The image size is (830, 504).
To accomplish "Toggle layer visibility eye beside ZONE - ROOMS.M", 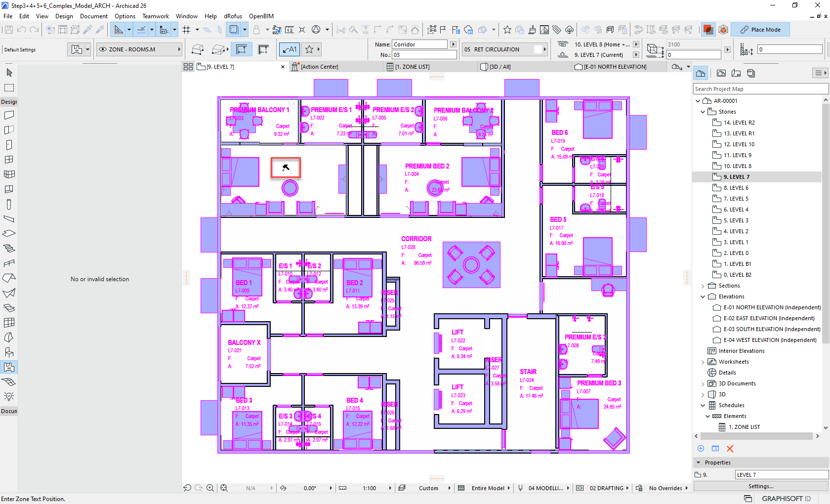I will (x=103, y=49).
